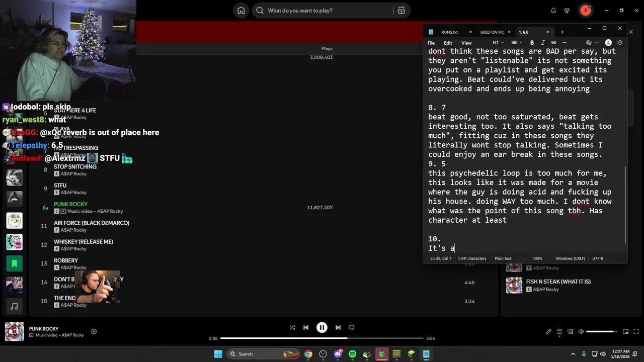The height and width of the screenshot is (362, 644).
Task: Click the Spotify search input field
Action: pos(322,11)
